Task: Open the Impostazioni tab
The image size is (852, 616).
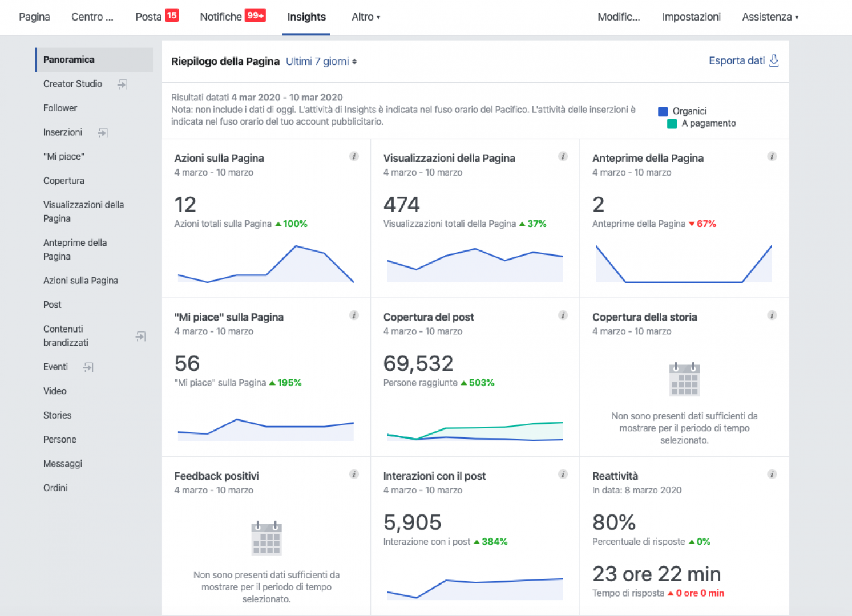Action: [x=691, y=17]
